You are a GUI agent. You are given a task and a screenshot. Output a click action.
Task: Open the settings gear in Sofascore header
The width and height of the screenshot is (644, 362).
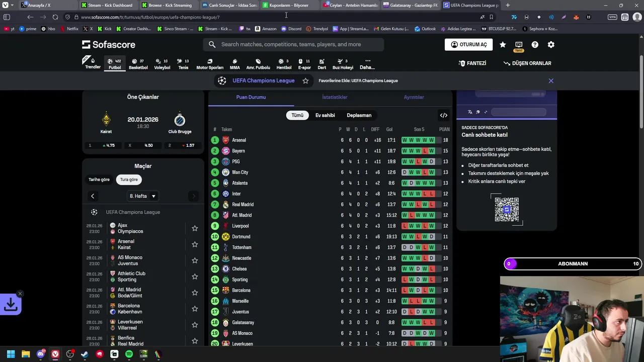pyautogui.click(x=551, y=44)
